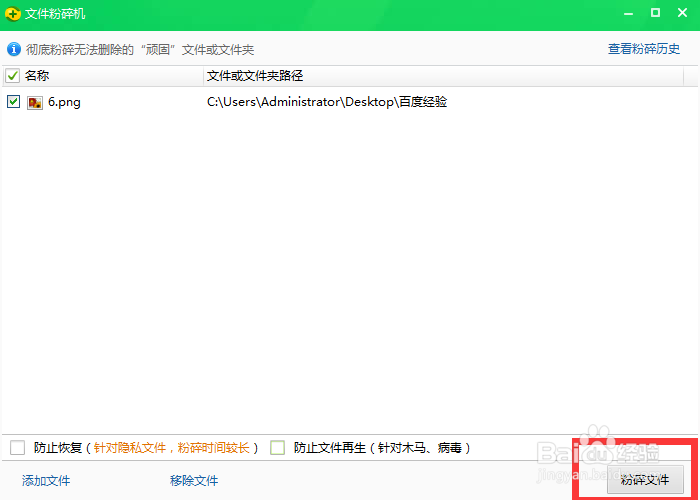Click the path C:\Users\Administrator\Desktop\百度经验

(327, 102)
